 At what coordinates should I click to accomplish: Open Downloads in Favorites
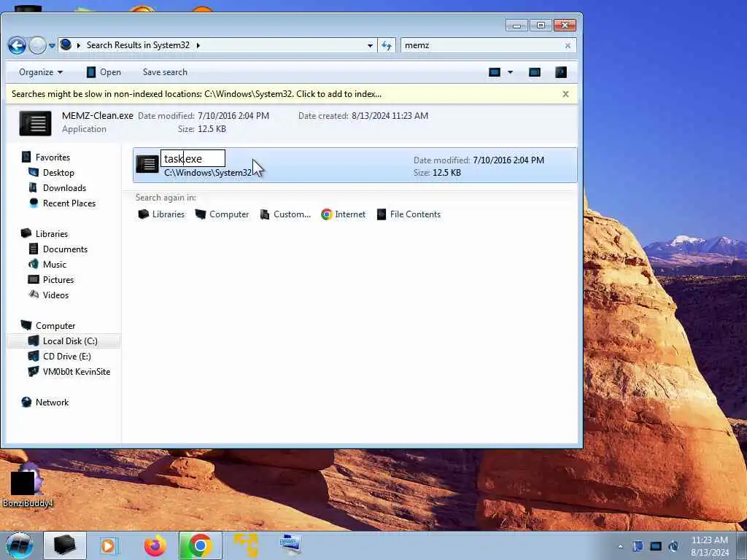click(57, 187)
